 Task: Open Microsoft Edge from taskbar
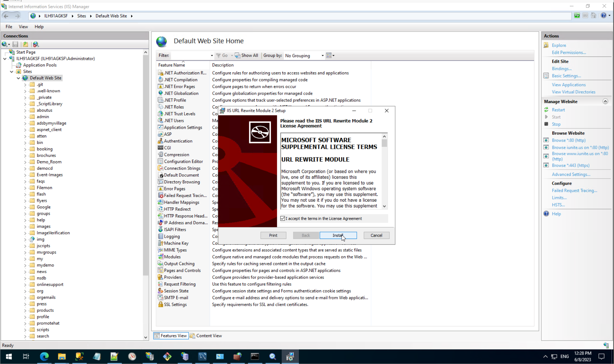tap(44, 356)
